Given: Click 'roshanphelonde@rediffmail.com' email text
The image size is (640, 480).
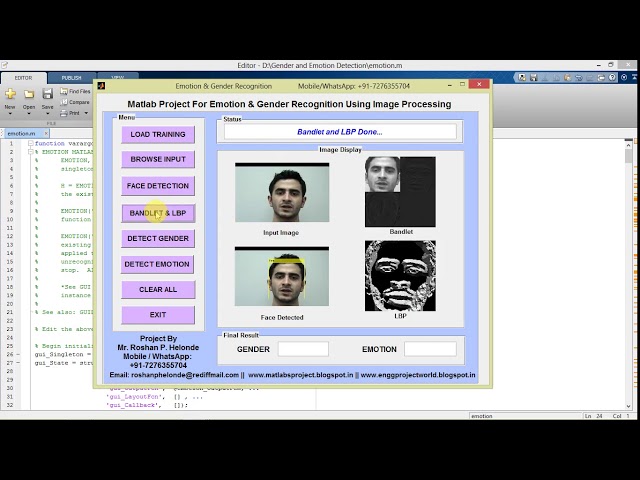Looking at the screenshot, I should [x=185, y=375].
